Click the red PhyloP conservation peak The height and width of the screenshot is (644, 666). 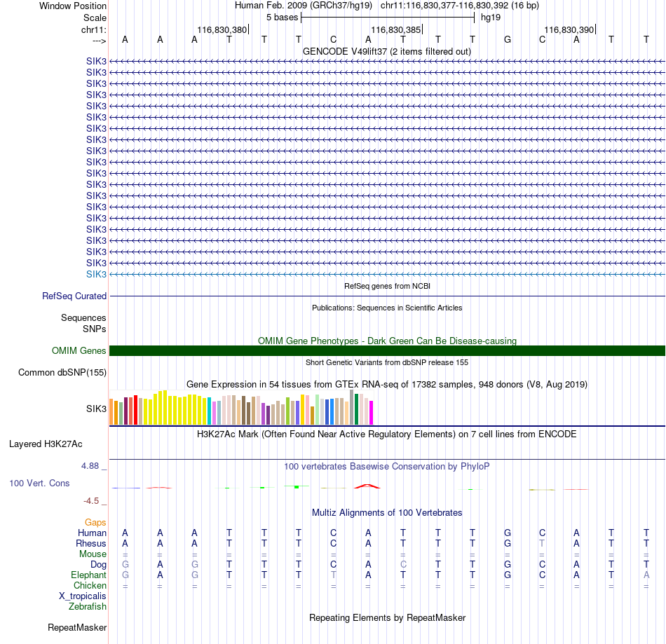click(367, 486)
